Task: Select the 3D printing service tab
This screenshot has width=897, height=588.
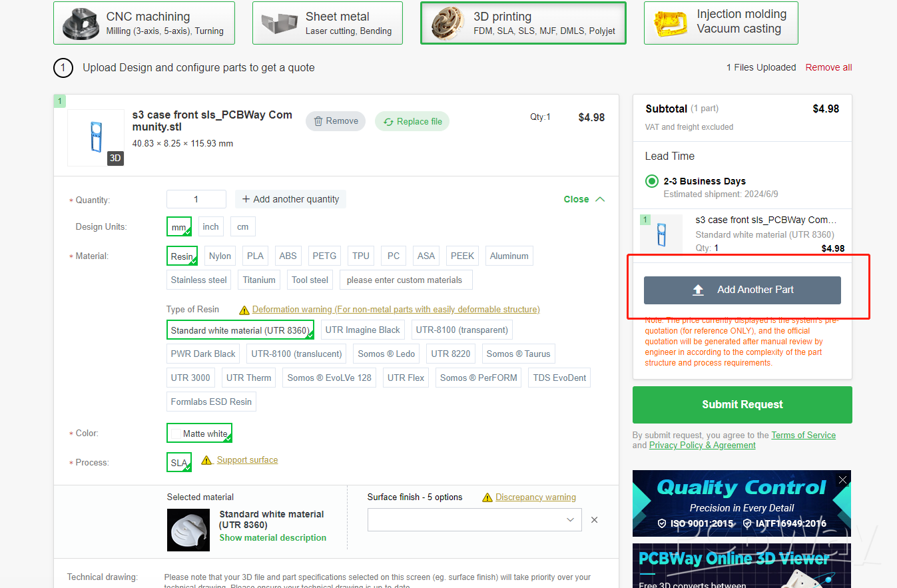Action: coord(523,23)
